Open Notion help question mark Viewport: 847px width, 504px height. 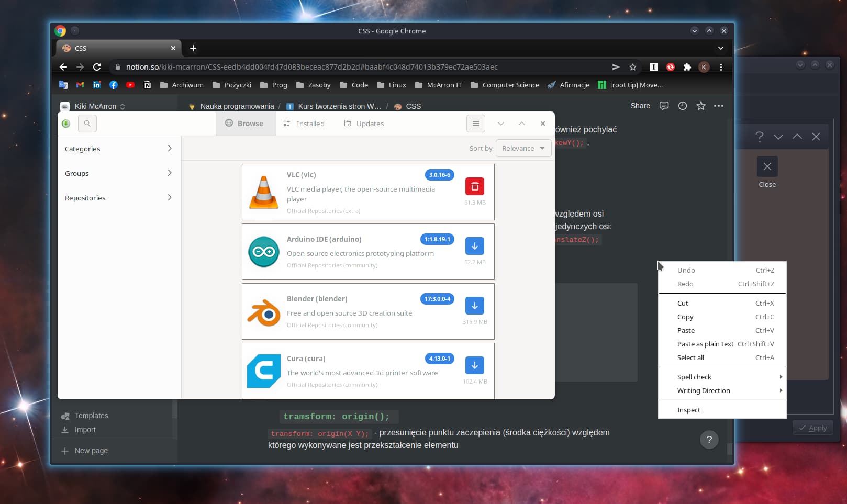pos(709,440)
